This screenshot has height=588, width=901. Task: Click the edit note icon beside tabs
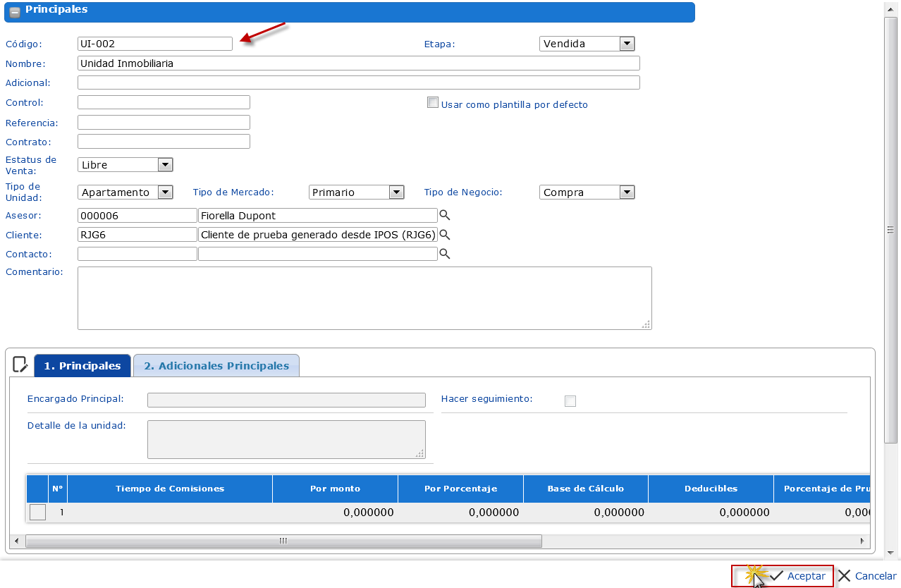pos(21,365)
